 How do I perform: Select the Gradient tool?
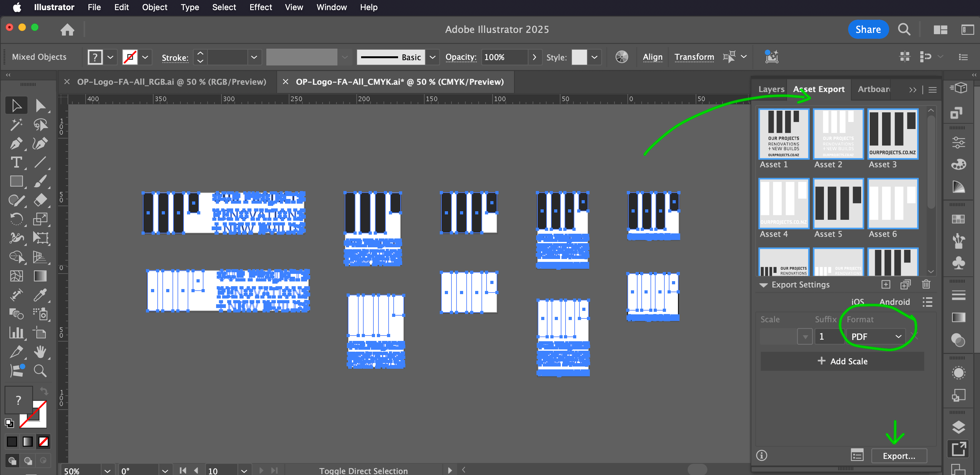click(x=40, y=276)
